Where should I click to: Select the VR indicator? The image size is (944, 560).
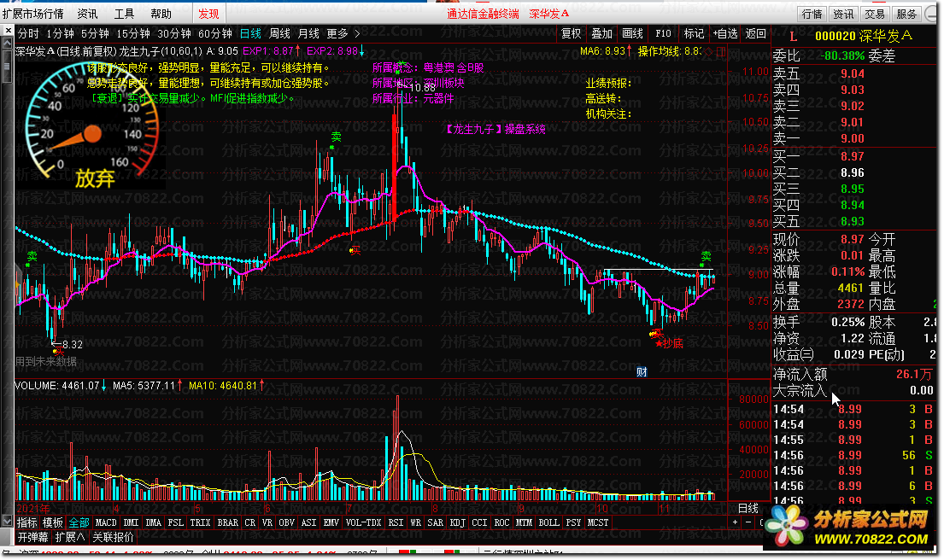coord(267,522)
